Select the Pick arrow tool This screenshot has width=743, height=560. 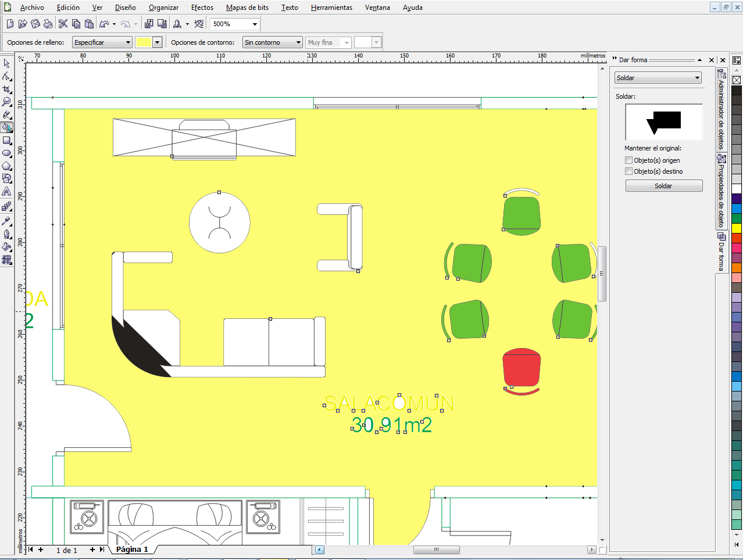[7, 63]
